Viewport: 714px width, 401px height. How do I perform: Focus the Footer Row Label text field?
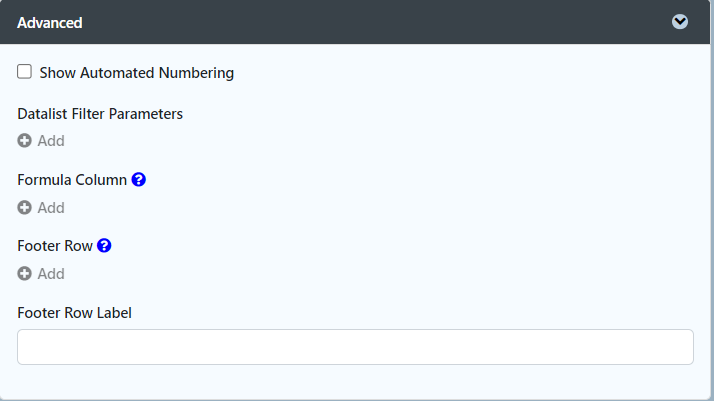click(x=355, y=347)
